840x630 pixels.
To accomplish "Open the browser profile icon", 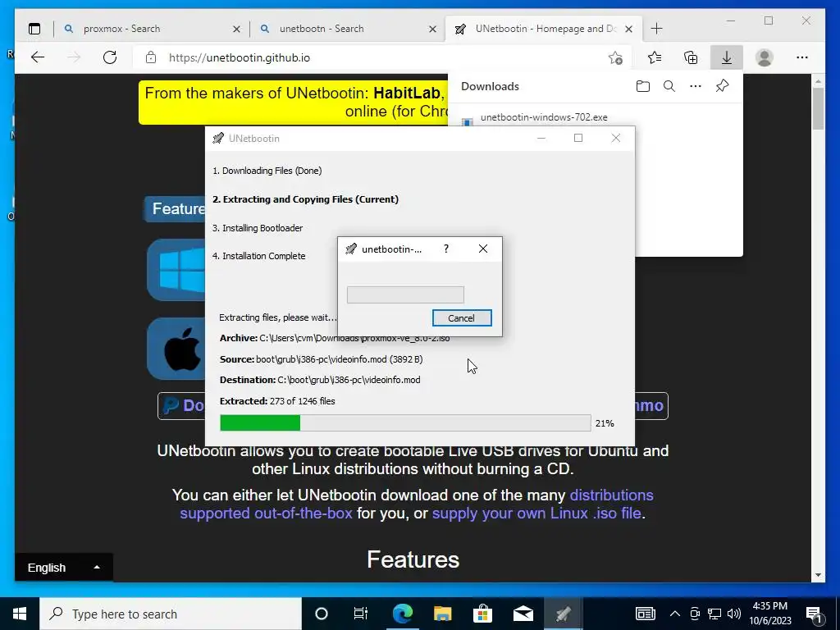I will click(765, 57).
